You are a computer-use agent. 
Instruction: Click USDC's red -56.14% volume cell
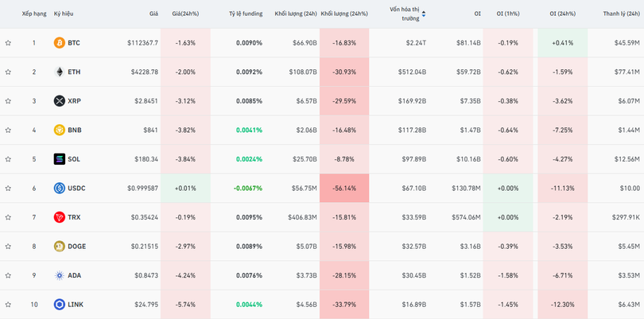pos(344,189)
